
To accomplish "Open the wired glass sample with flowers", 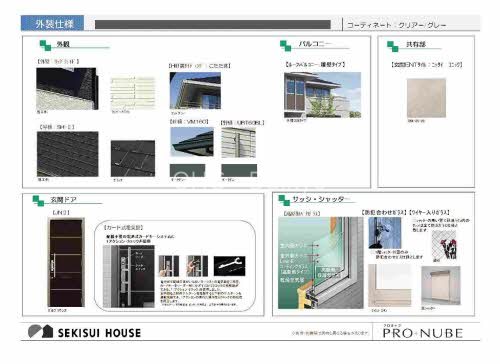I will 445,245.
